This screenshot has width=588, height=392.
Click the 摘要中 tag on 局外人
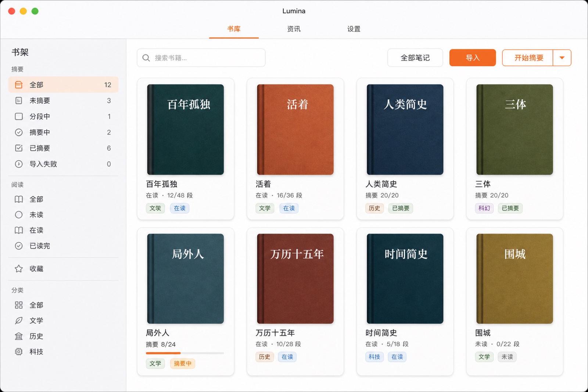coord(183,364)
